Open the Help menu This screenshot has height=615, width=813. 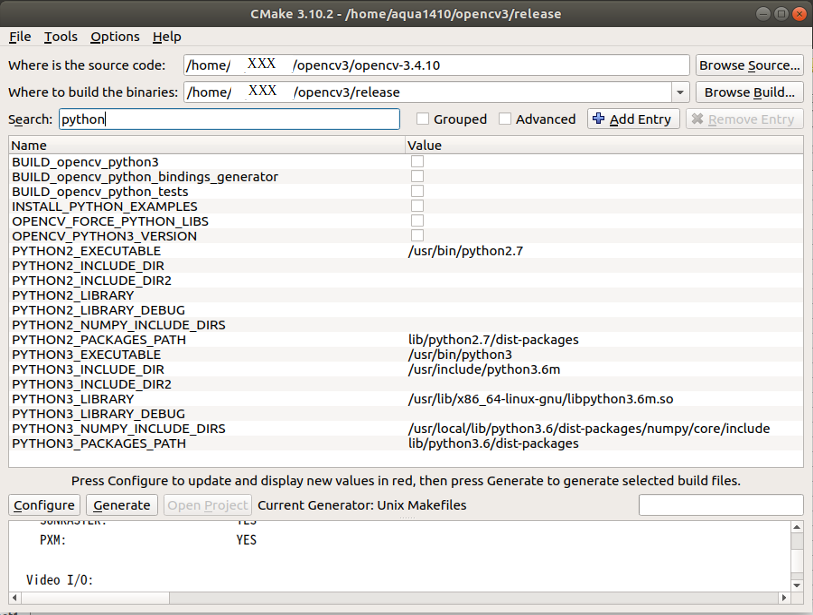click(x=167, y=37)
